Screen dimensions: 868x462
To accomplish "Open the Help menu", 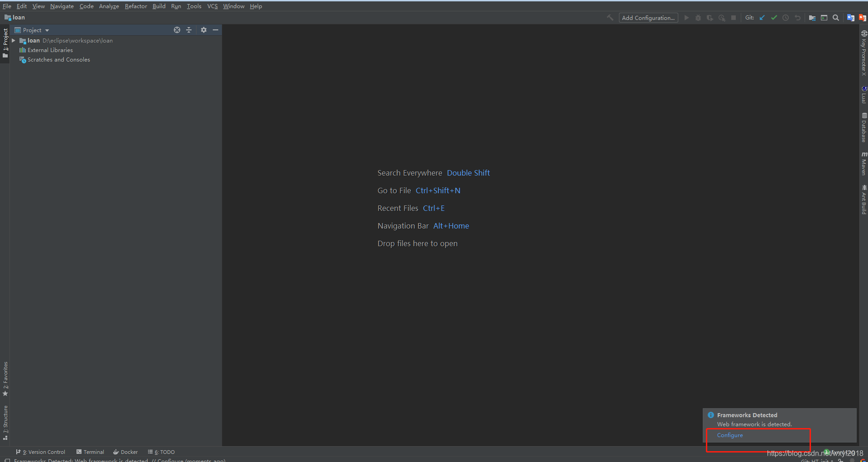I will click(256, 6).
